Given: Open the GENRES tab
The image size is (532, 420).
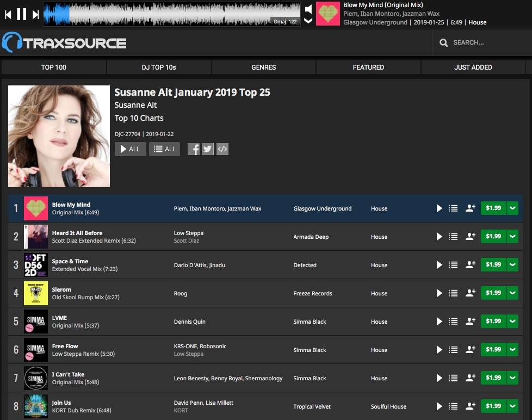Looking at the screenshot, I should 264,67.
